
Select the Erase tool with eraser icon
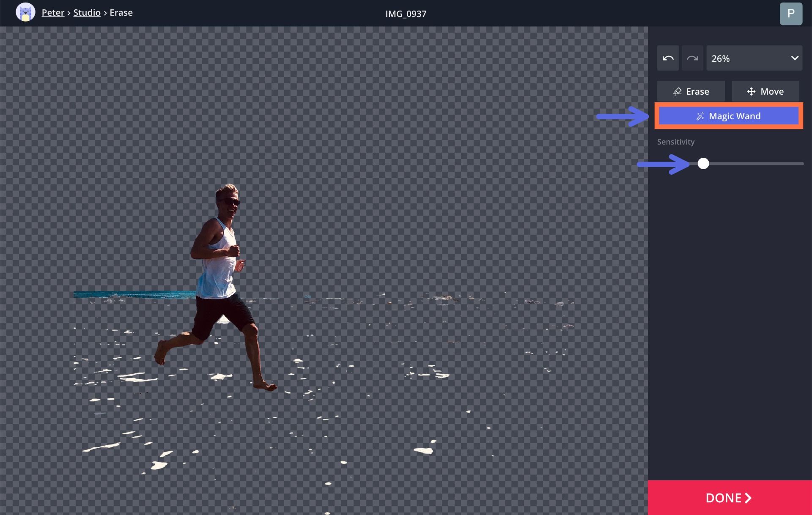(x=691, y=91)
